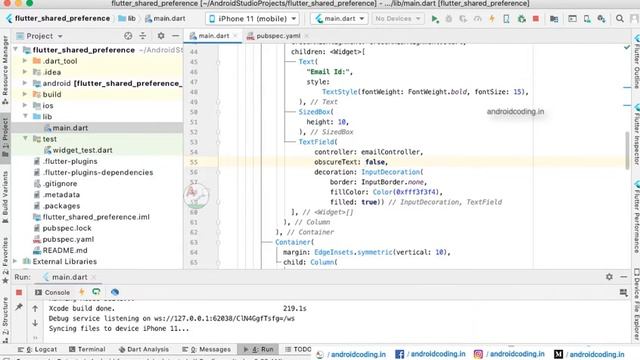Expand External Libraries
Screen dimensions: 640x360
click(x=16, y=261)
